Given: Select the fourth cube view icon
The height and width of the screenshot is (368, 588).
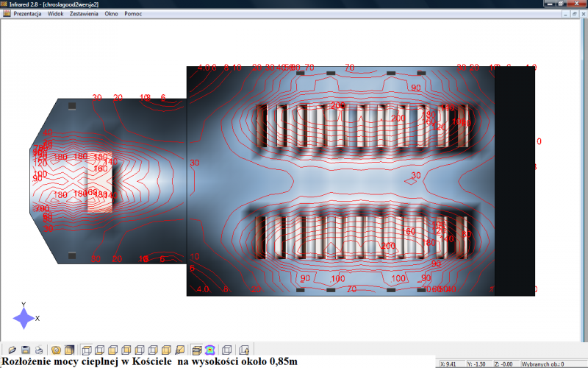Looking at the screenshot, I should 126,350.
